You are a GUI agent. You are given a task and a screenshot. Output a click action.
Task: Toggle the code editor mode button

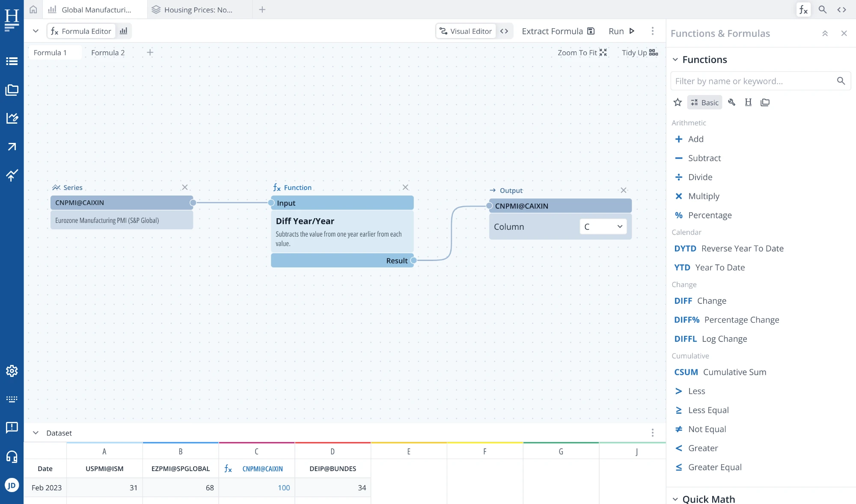point(504,31)
